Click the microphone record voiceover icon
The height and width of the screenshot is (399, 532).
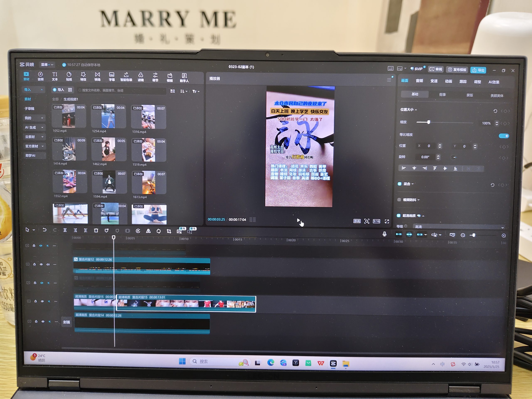pyautogui.click(x=384, y=234)
